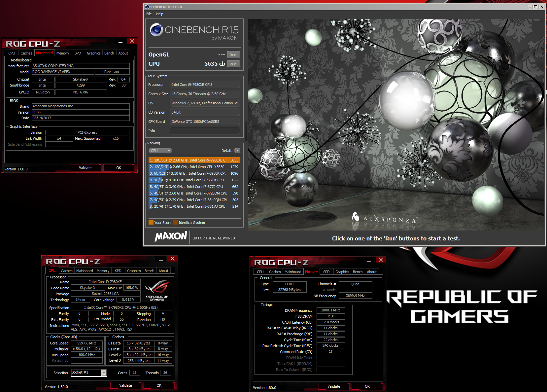Maximize the Cinebench R15 window

[x=536, y=7]
